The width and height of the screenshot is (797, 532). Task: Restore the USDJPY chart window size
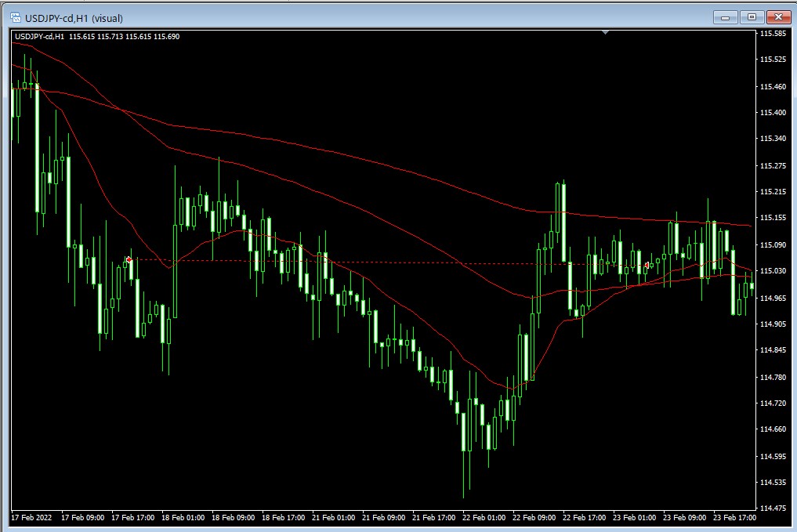[752, 17]
